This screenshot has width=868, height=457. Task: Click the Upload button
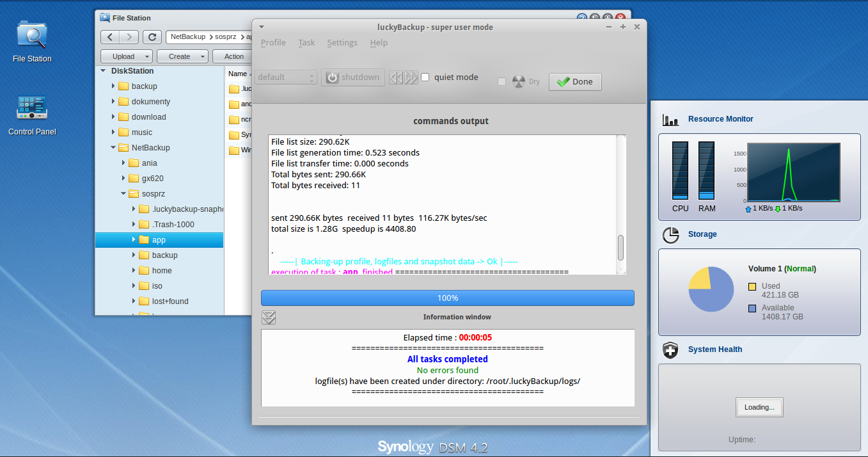click(x=127, y=56)
